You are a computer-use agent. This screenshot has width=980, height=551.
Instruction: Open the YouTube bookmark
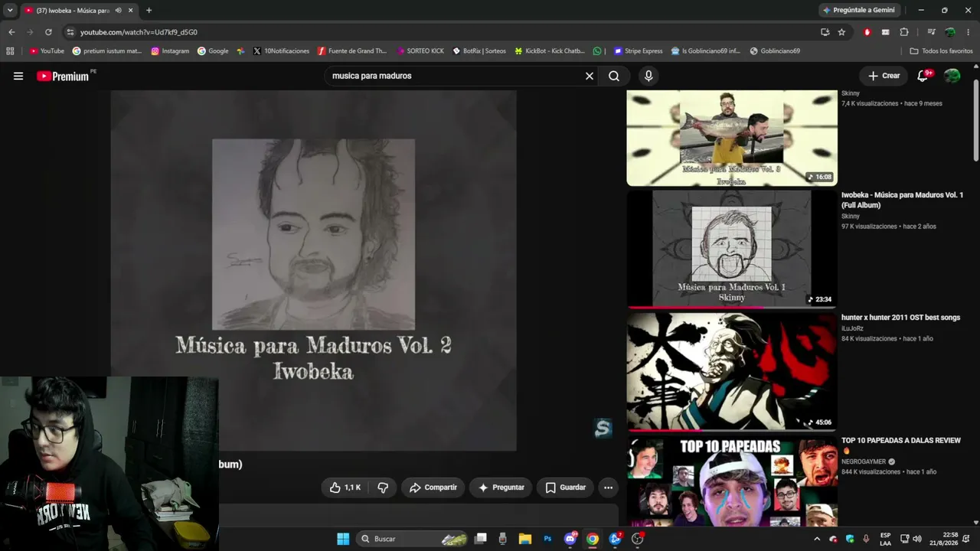(47, 51)
